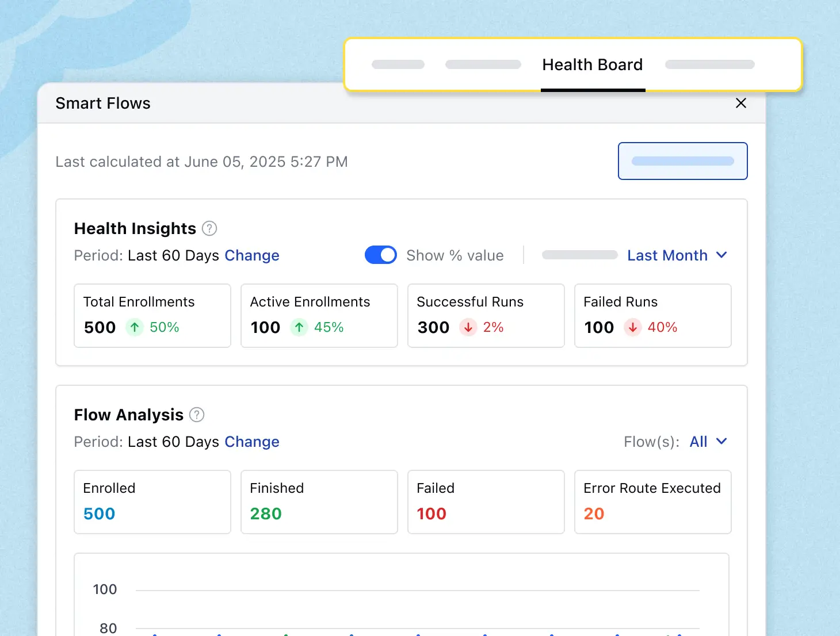The image size is (840, 636).
Task: Click the 100 chart axis label
Action: (x=105, y=589)
